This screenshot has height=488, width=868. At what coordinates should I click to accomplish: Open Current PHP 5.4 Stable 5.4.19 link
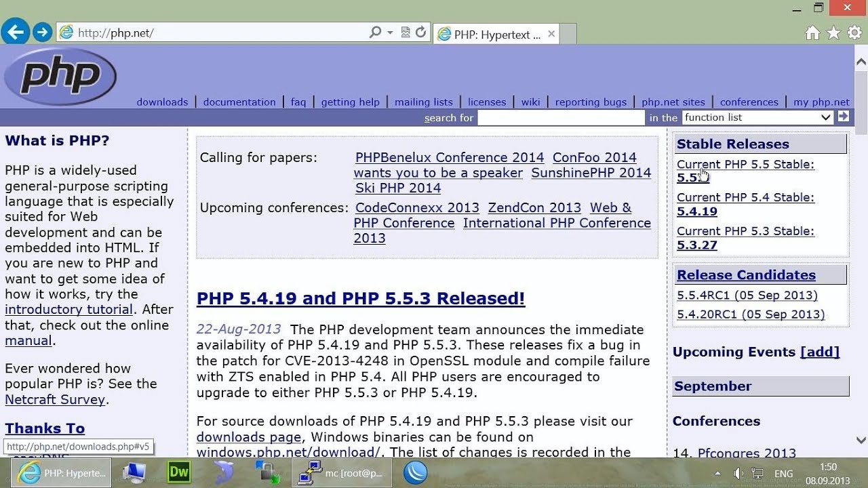coord(745,205)
